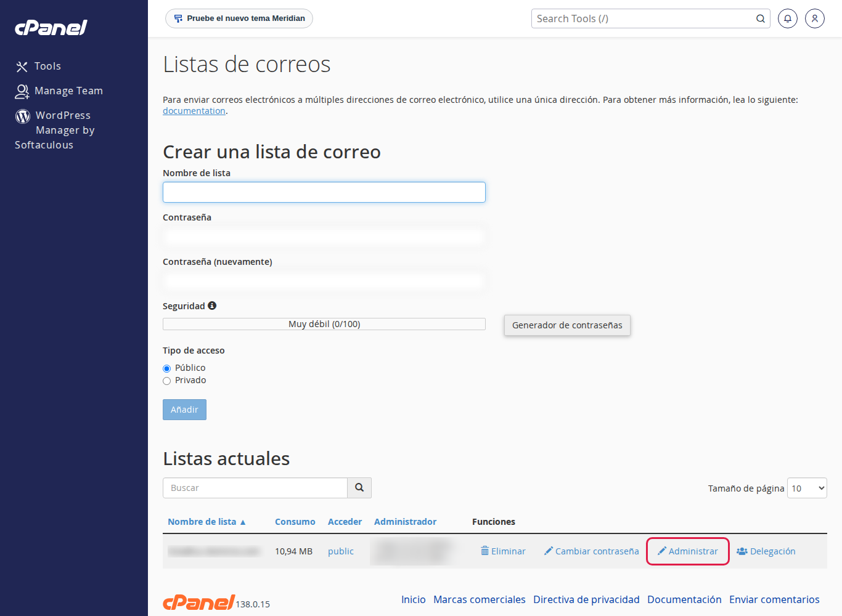This screenshot has height=616, width=842.
Task: Open the Tamaño de página dropdown
Action: point(807,488)
